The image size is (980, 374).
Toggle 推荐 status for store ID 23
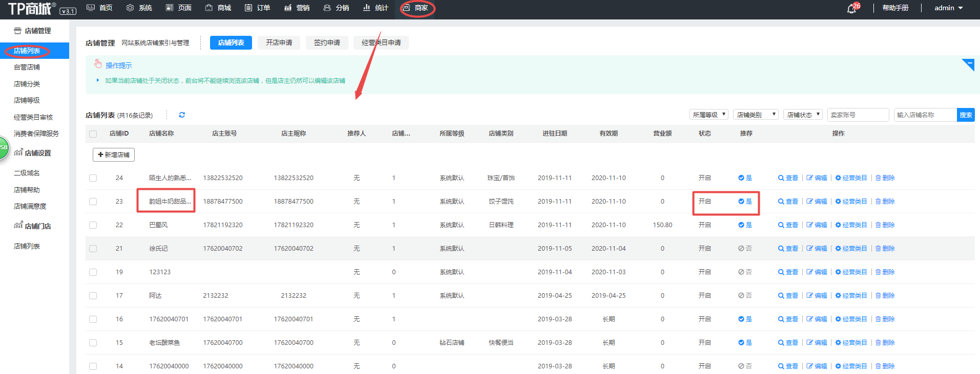click(x=745, y=202)
